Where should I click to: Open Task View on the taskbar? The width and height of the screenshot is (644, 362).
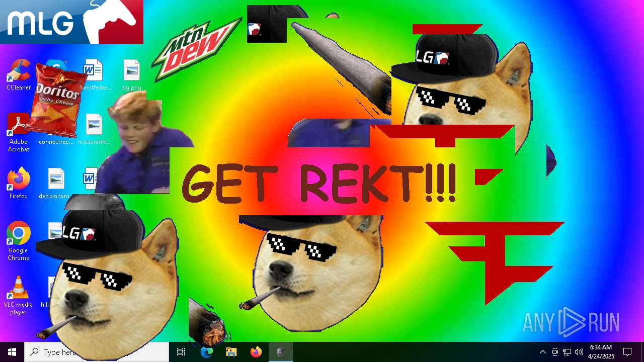tap(181, 352)
